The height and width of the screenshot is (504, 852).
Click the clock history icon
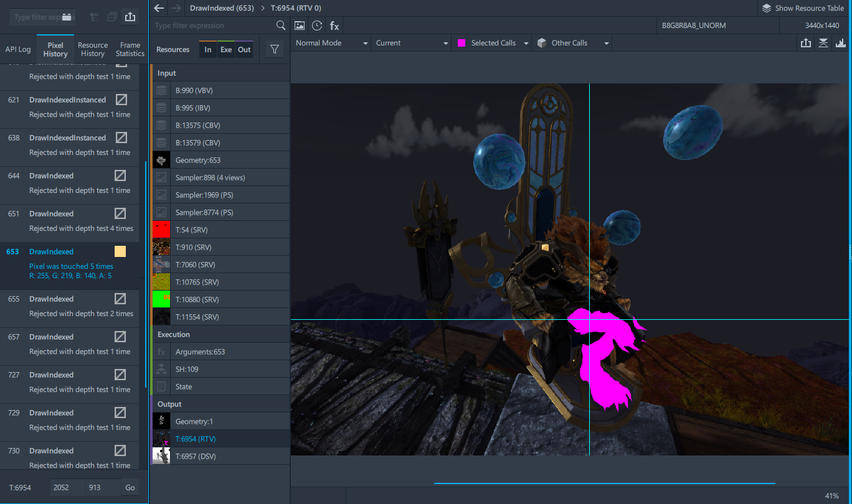(317, 26)
